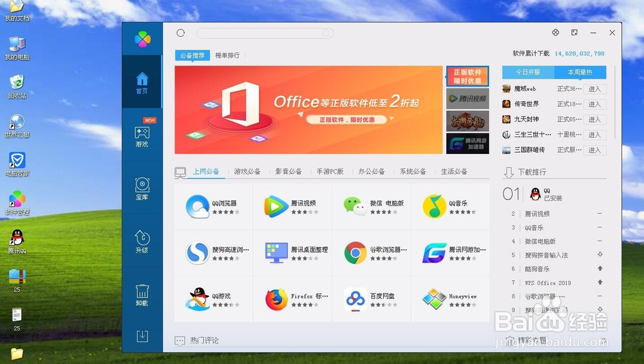Click 进入 button for 魔域web

(594, 89)
